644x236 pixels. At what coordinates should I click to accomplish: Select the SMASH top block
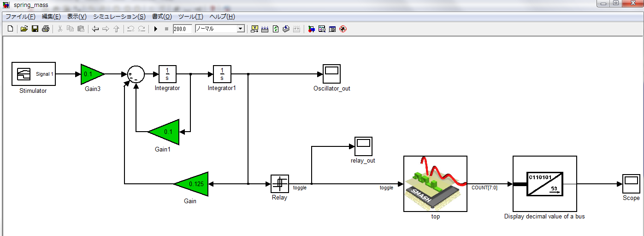point(435,184)
